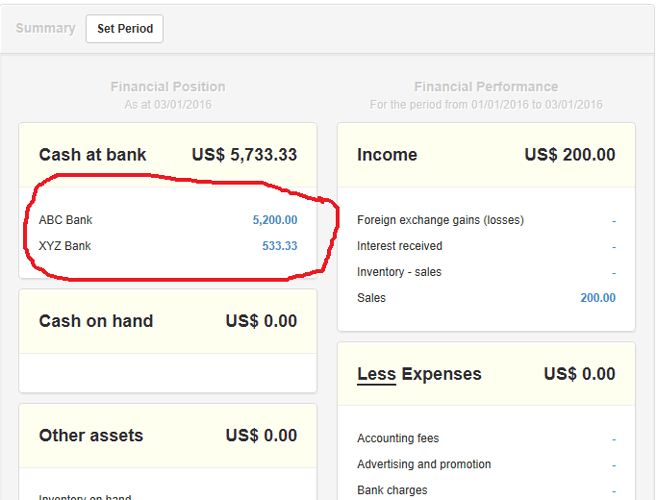Click the Cash on hand heading
The width and height of the screenshot is (656, 500).
click(x=96, y=321)
